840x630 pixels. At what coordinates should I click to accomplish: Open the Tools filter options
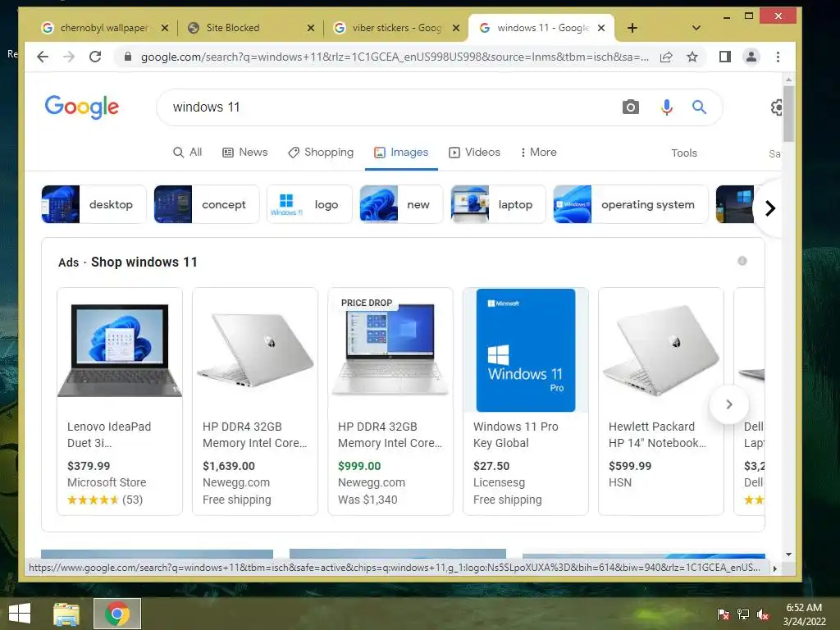[684, 153]
